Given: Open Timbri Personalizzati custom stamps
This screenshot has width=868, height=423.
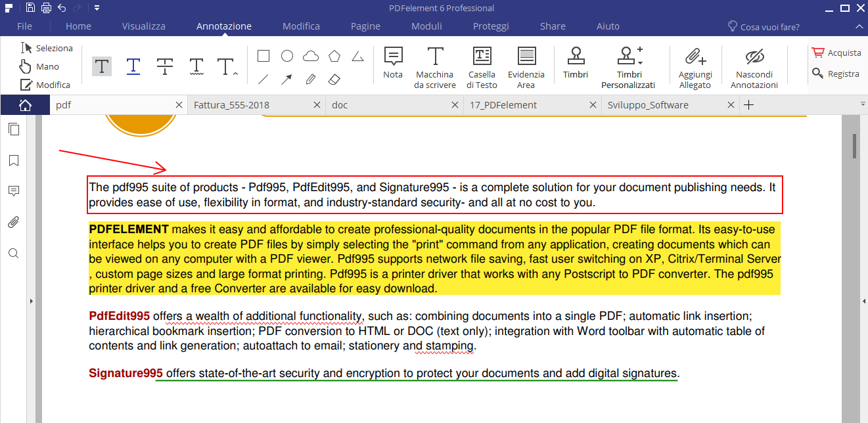Looking at the screenshot, I should click(629, 67).
